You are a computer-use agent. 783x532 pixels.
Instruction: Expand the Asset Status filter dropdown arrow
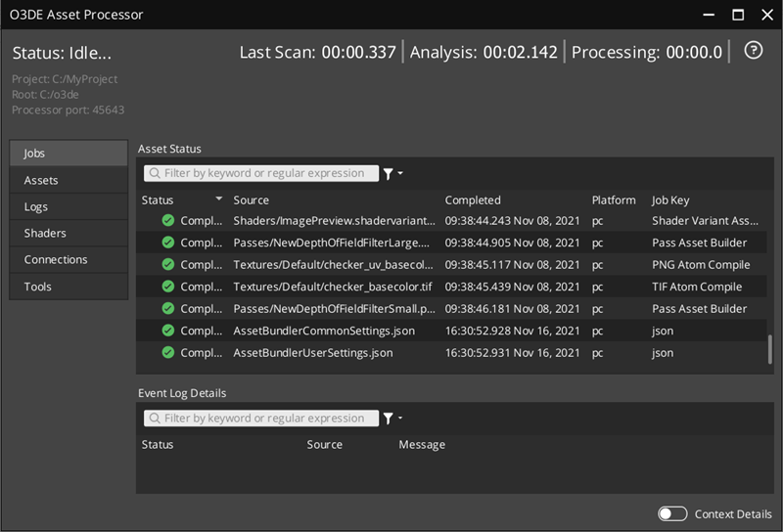[x=401, y=174]
